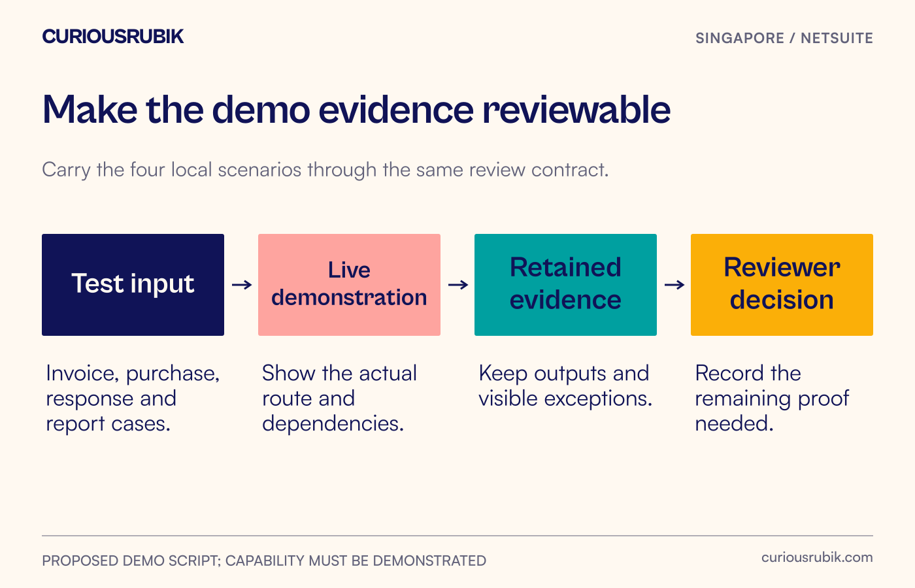Screen dimensions: 915x588
Task: Select the SINGAPORE / NETSUITE header label
Action: [784, 38]
